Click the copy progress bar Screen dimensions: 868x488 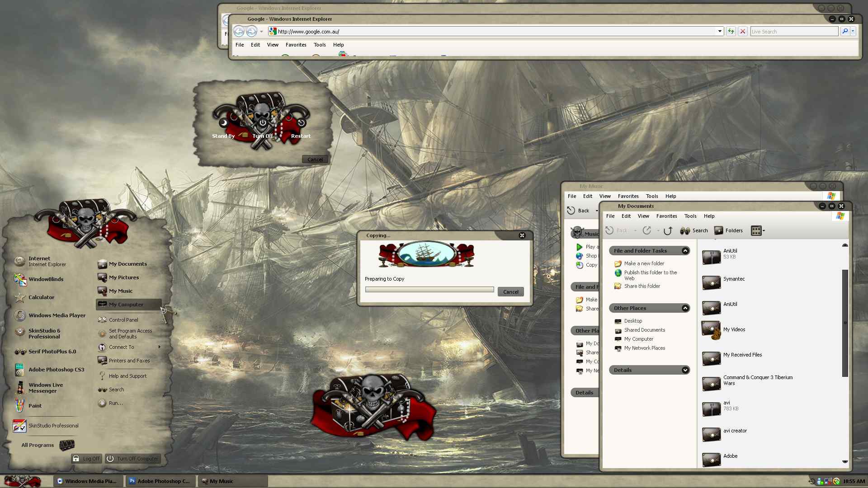429,290
